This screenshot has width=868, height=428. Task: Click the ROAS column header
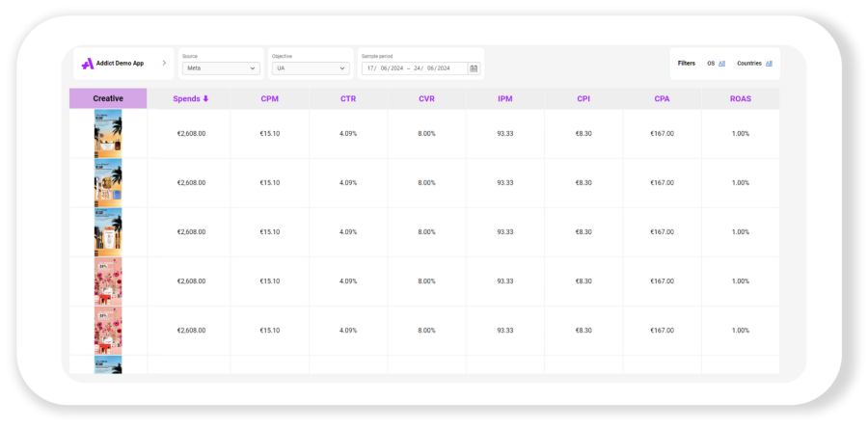coord(740,98)
